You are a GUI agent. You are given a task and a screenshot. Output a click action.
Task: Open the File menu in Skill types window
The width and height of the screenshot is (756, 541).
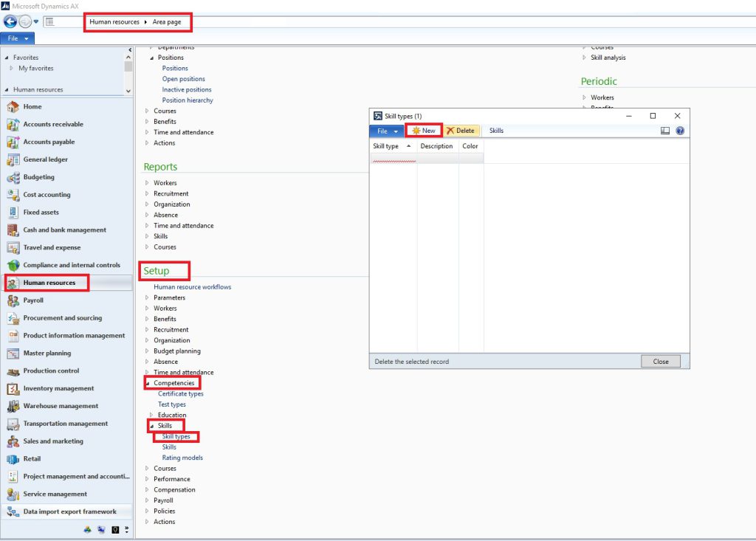pos(387,131)
